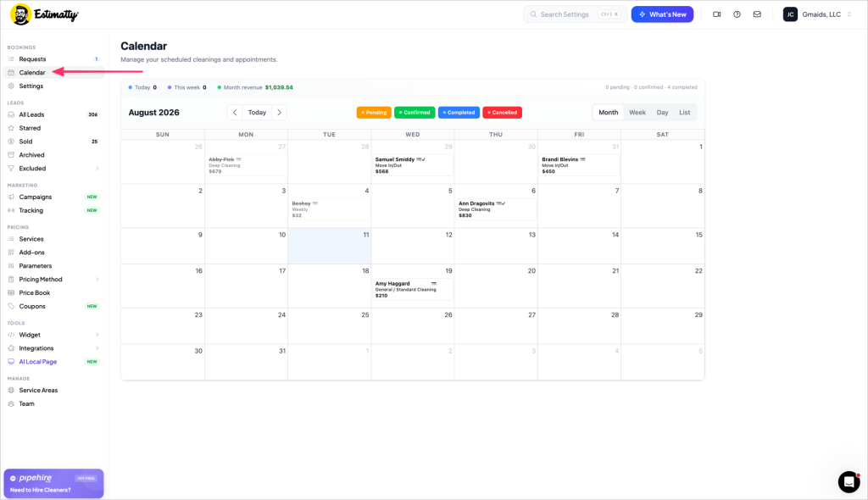
Task: Expand the Excluded leads submenu
Action: click(97, 169)
